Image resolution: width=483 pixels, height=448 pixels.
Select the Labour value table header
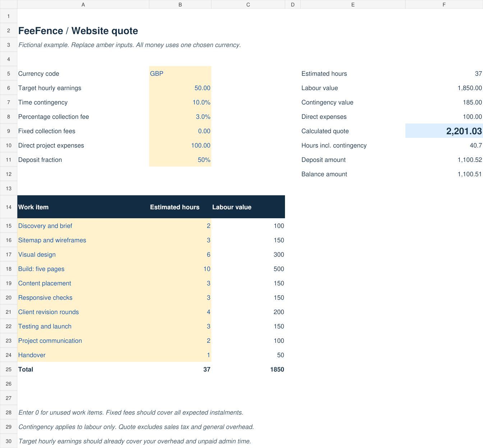(248, 207)
